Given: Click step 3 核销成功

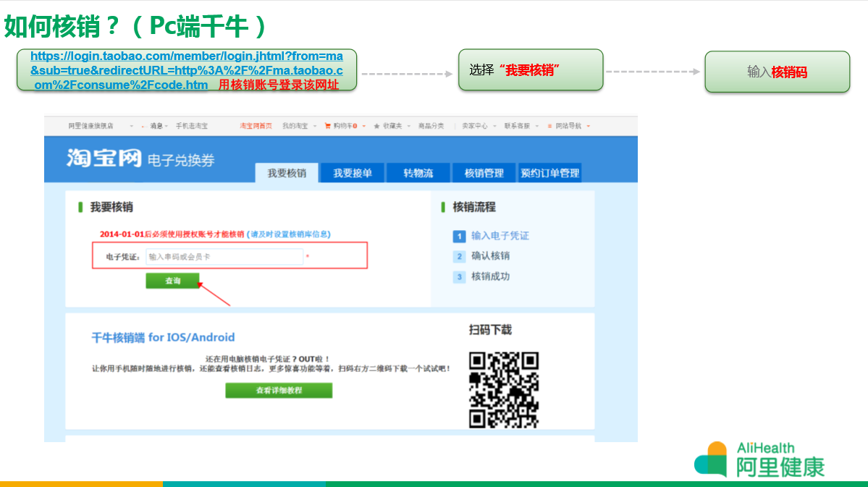Looking at the screenshot, I should tap(481, 276).
